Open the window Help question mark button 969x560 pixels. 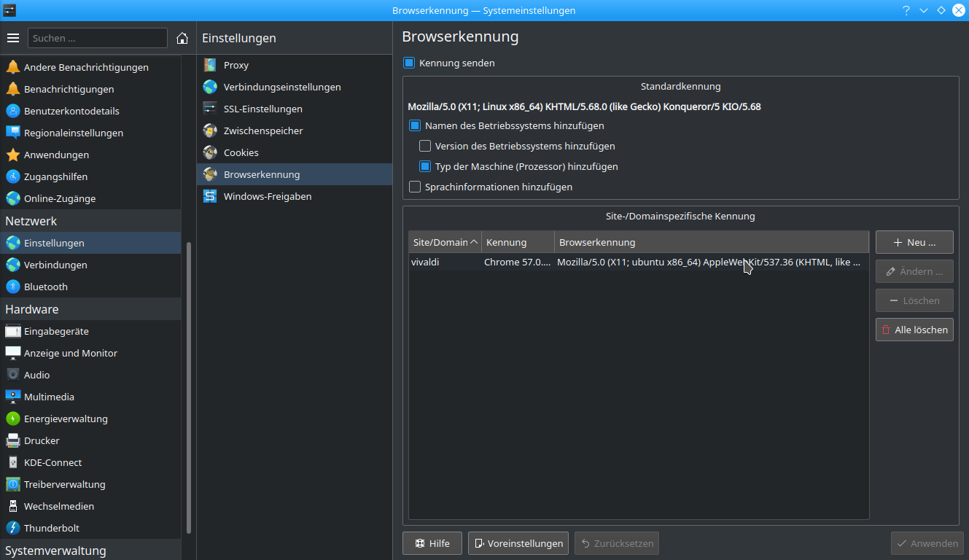pyautogui.click(x=906, y=10)
